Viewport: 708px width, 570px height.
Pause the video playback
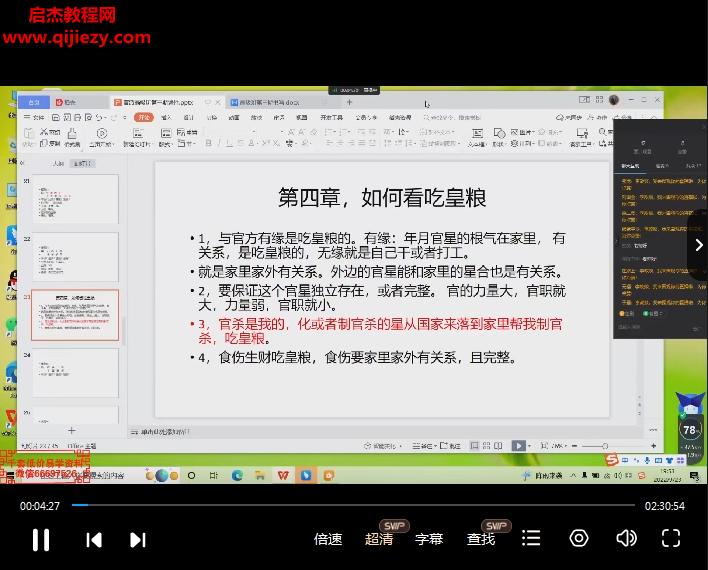(41, 540)
